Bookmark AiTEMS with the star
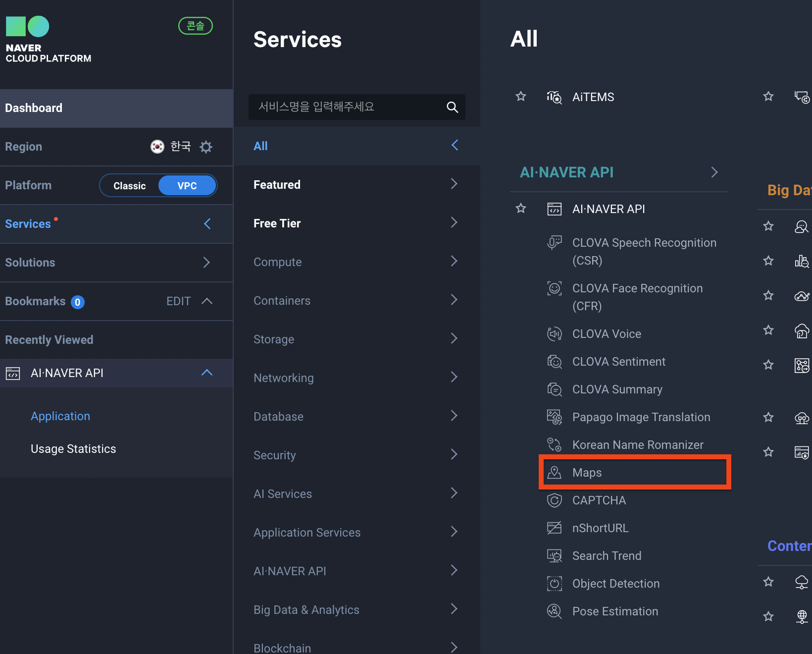The height and width of the screenshot is (654, 812). click(x=521, y=97)
